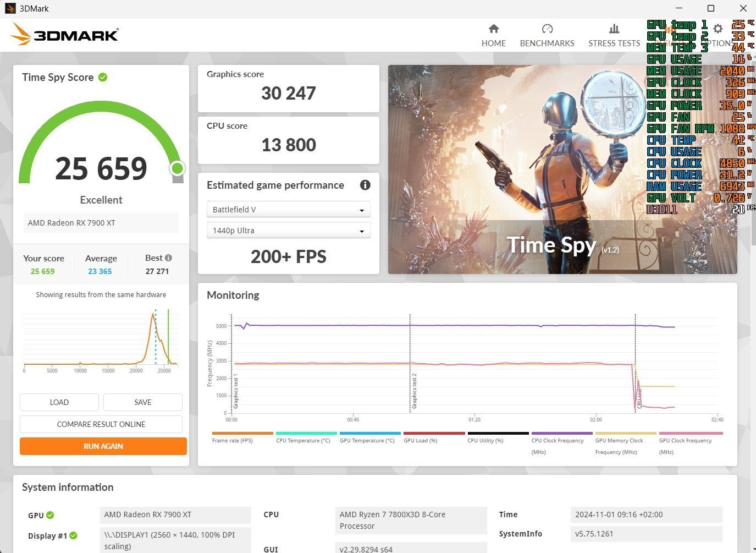
Task: Click the System information GPU field value
Action: tap(175, 515)
